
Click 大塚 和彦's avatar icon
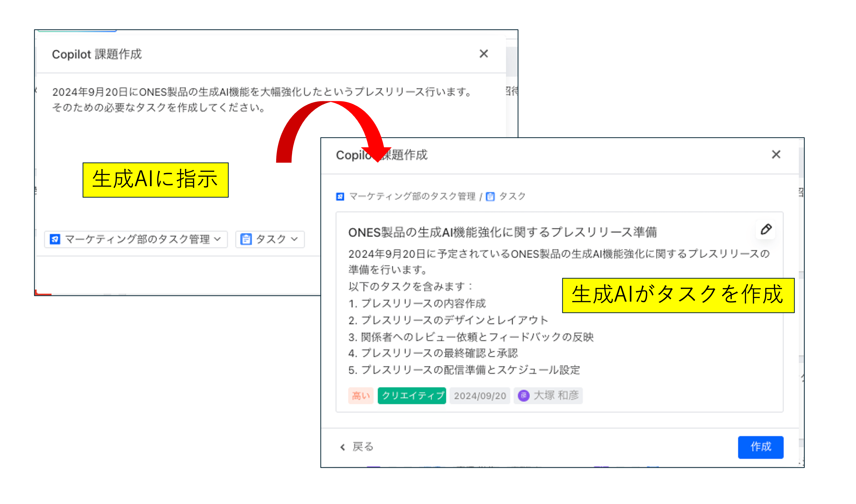coord(524,395)
